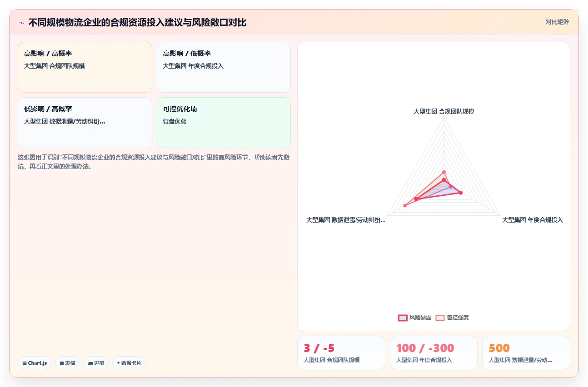Click the 管控强度 legend color box
The width and height of the screenshot is (588, 387).
440,318
